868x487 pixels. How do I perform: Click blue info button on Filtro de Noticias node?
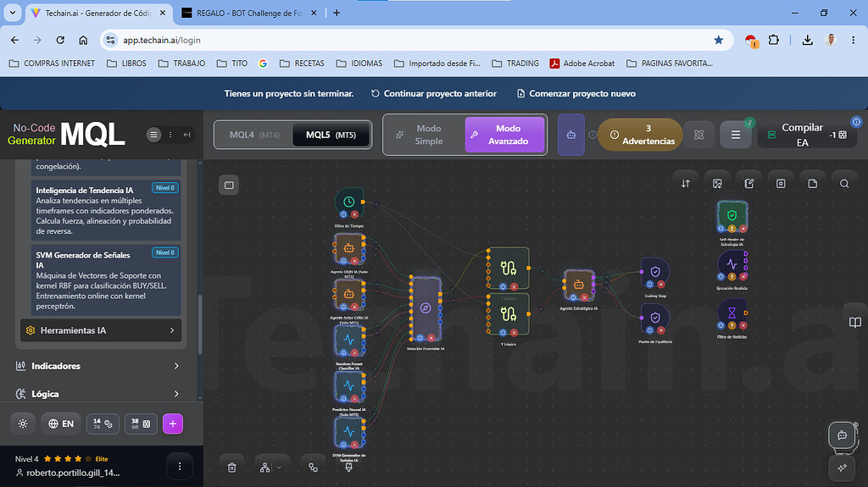click(x=721, y=325)
